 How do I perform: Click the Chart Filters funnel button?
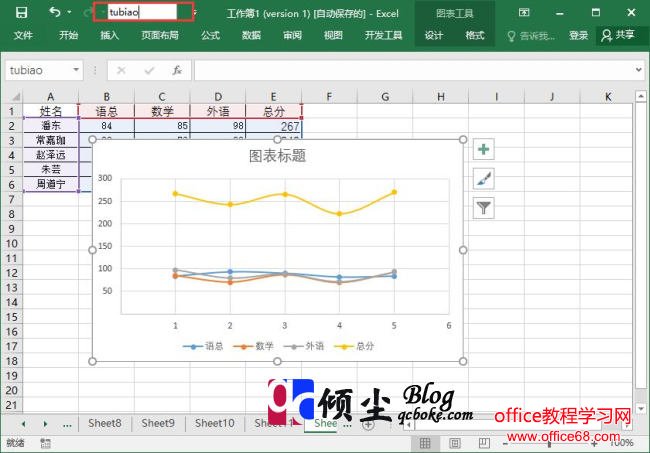(483, 208)
